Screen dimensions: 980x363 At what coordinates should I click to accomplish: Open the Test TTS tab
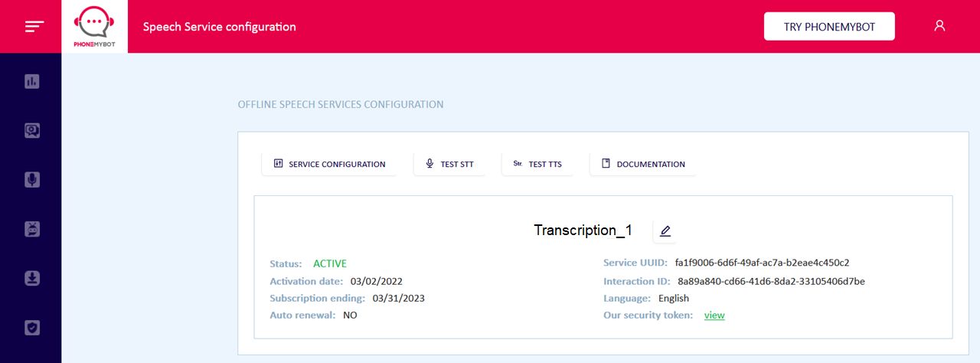tap(537, 164)
